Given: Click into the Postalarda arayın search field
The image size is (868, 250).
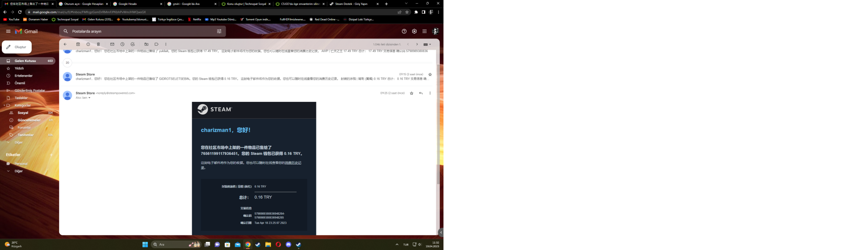Looking at the screenshot, I should point(142,31).
